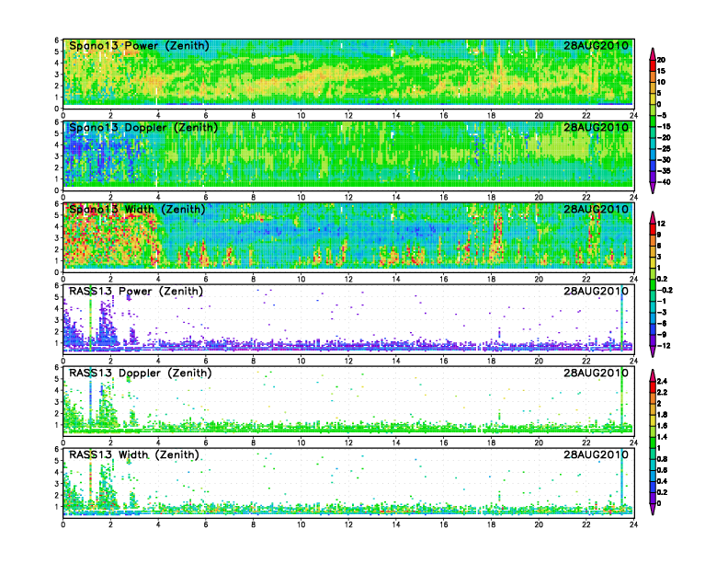Select the red segment of top colorbar
The image size is (728, 563).
pos(653,65)
